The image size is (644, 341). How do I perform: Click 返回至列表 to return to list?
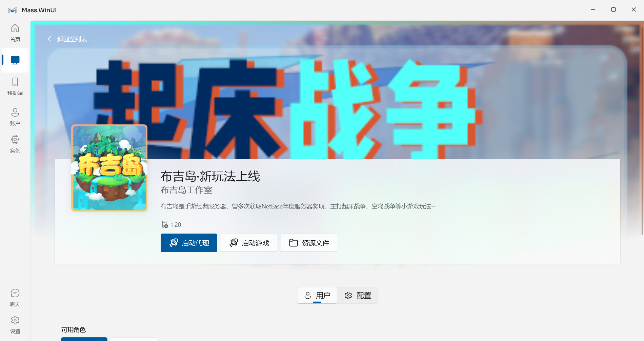click(72, 39)
